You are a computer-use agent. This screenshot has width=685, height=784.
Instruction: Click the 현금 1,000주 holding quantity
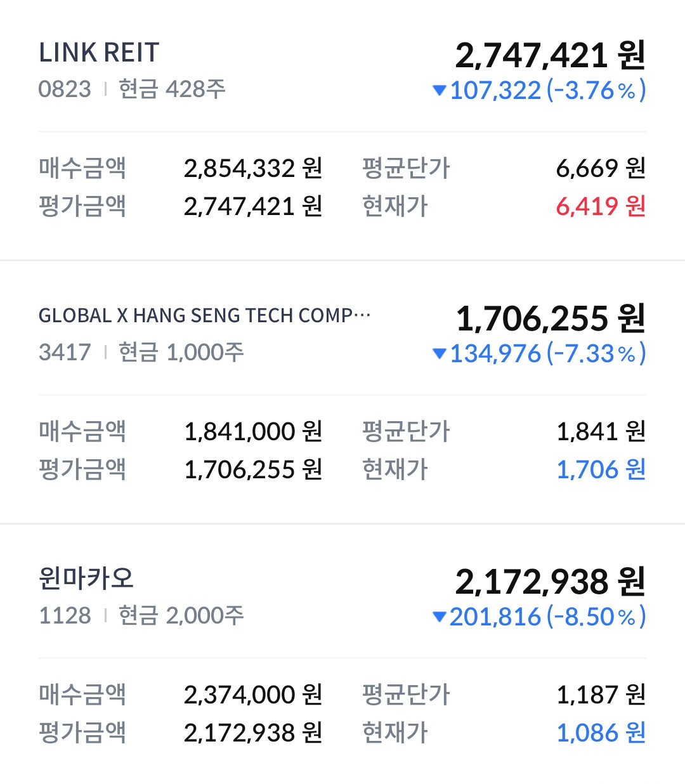(181, 352)
